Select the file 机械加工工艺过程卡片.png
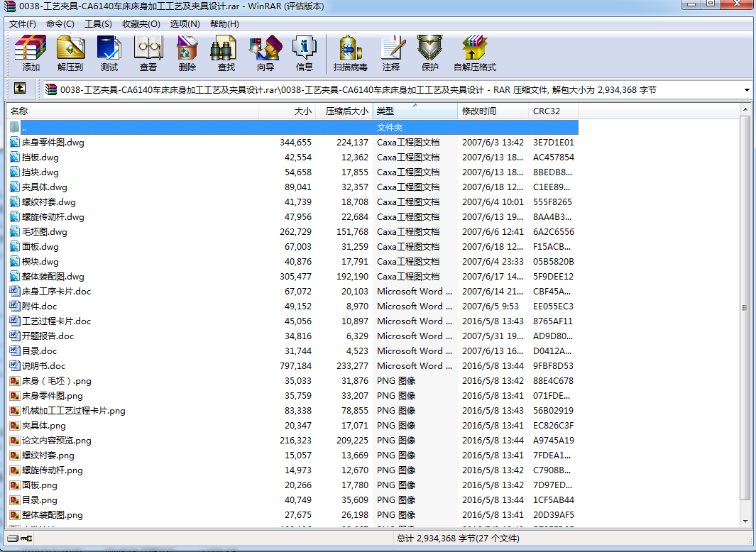Viewport: 756px width, 552px height. coord(73,411)
